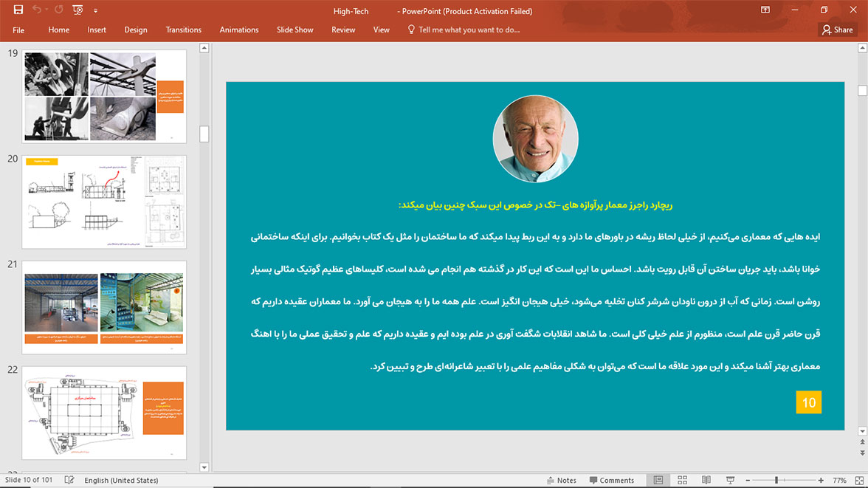Image resolution: width=868 pixels, height=488 pixels.
Task: Switch to the Home ribbon tab
Action: [59, 30]
